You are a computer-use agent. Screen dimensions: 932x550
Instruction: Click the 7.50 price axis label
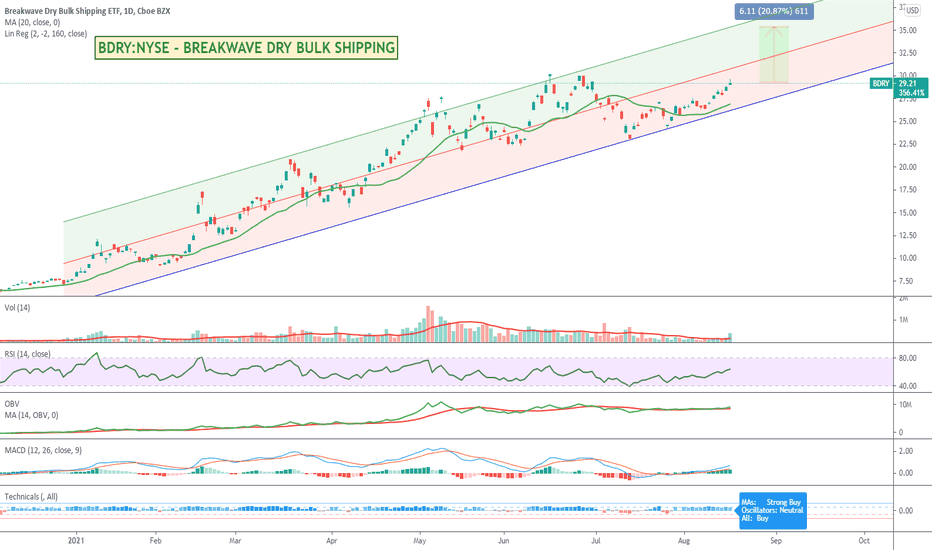(x=906, y=281)
